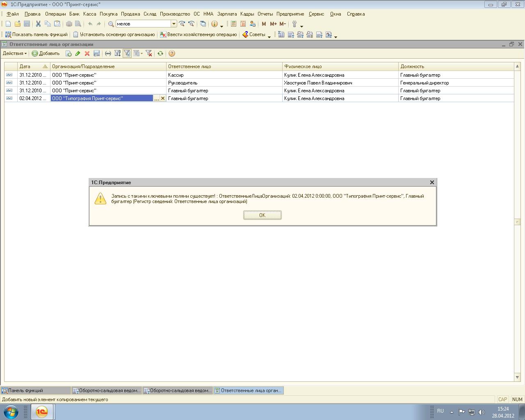Viewport: 525px width, 420px height.
Task: Show hidden tray icons arrow
Action: [x=452, y=412]
